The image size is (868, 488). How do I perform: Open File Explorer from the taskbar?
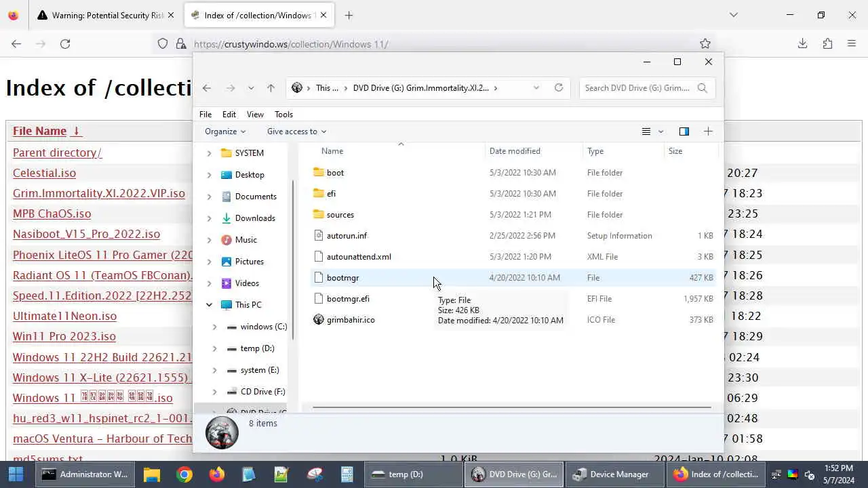[152, 474]
